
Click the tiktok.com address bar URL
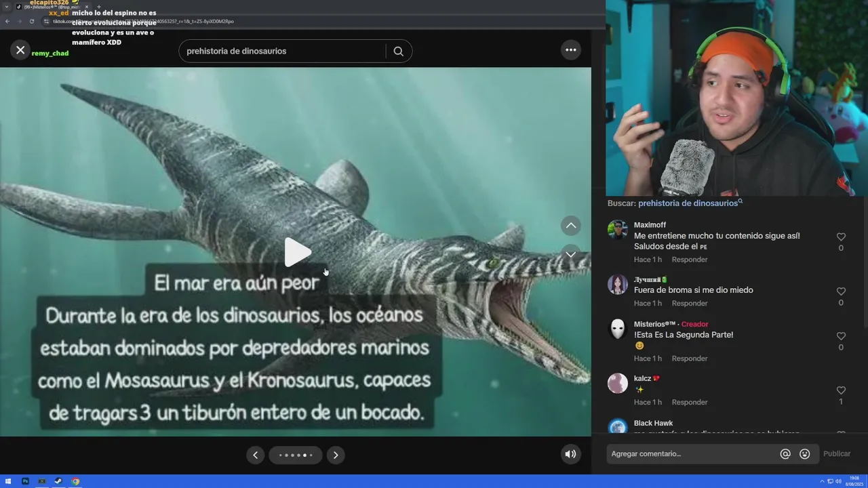[143, 21]
